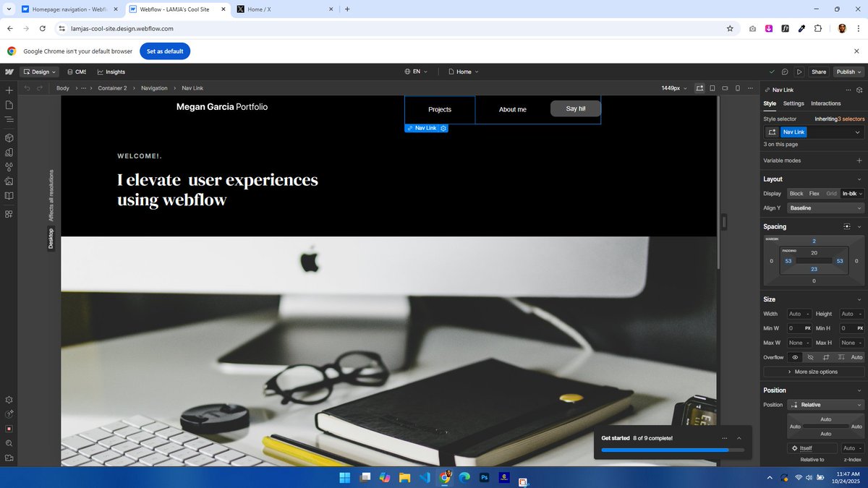Switch to the Settings tab
The image size is (868, 488).
click(x=793, y=103)
